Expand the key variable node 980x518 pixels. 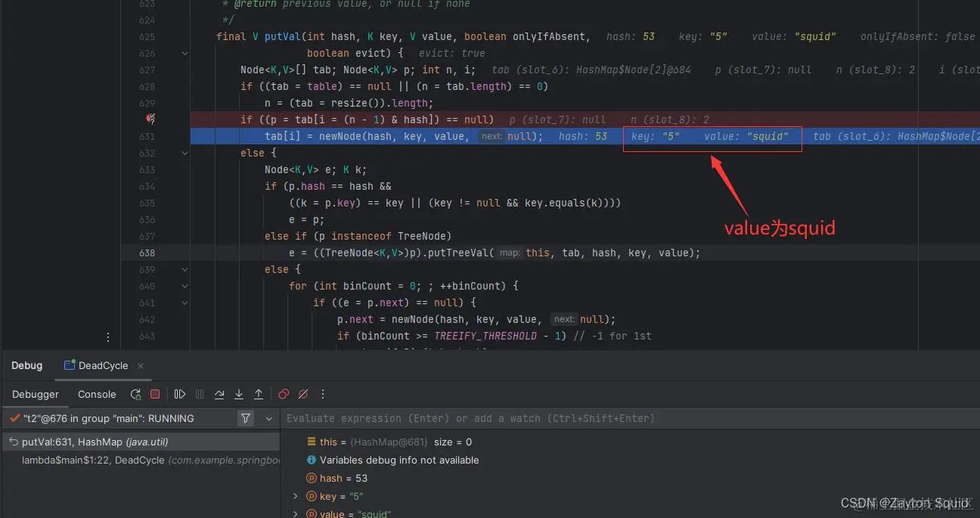point(295,496)
